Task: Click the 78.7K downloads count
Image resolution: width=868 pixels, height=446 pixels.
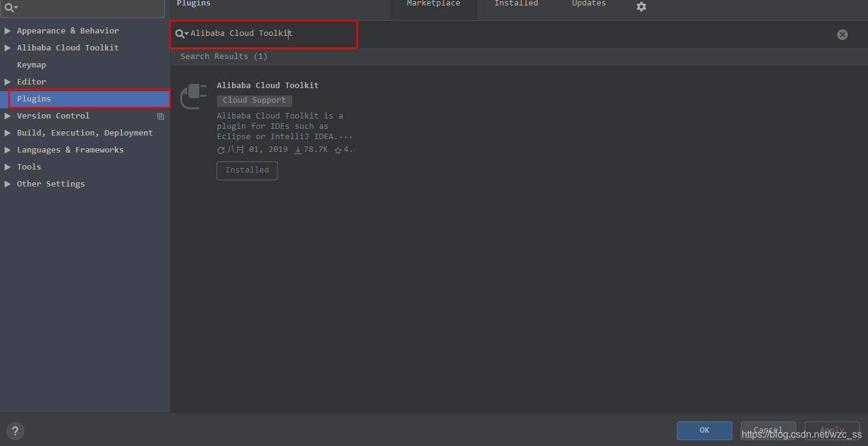Action: click(x=311, y=149)
